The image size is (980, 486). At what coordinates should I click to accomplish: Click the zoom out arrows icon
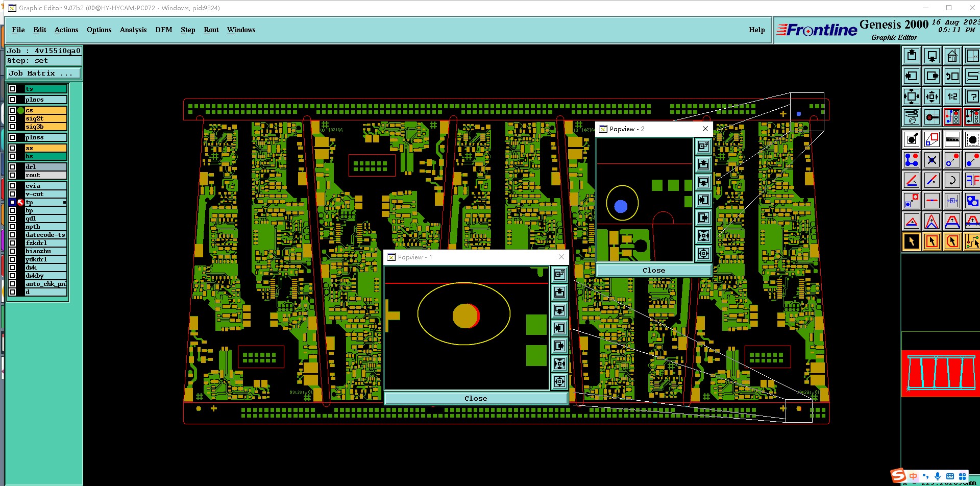(932, 96)
